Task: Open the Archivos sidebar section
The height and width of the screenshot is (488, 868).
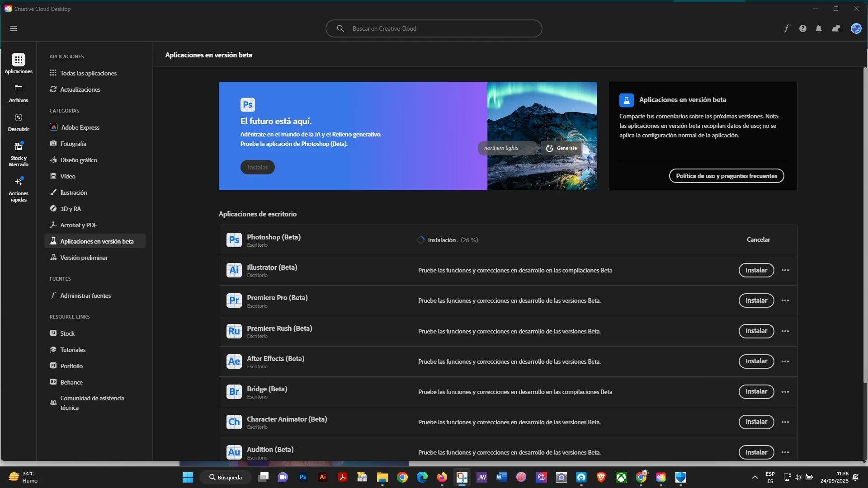Action: tap(19, 94)
